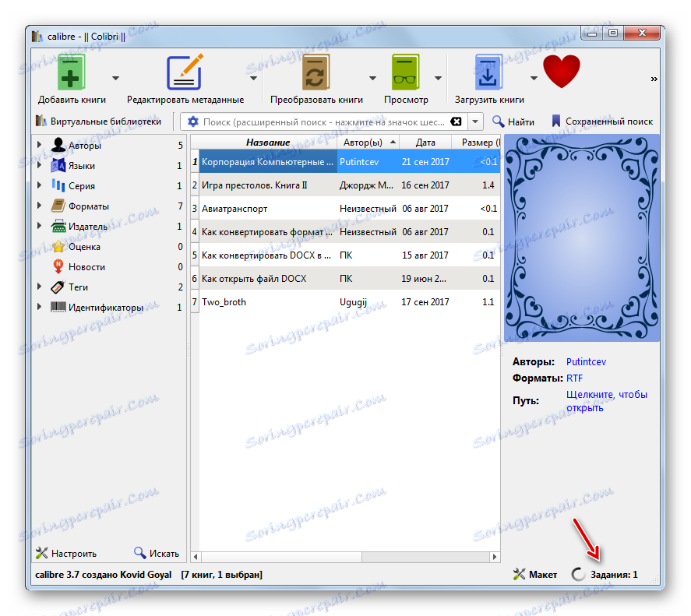Screen dimensions: 691x616
Task: Expand the Теги tree node
Action: click(x=39, y=287)
